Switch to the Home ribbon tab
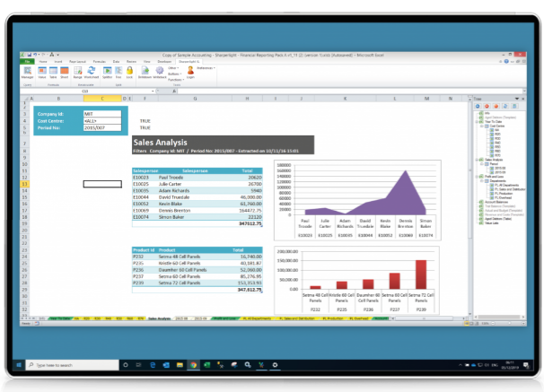Screen dimensions: 544x392 (43, 61)
